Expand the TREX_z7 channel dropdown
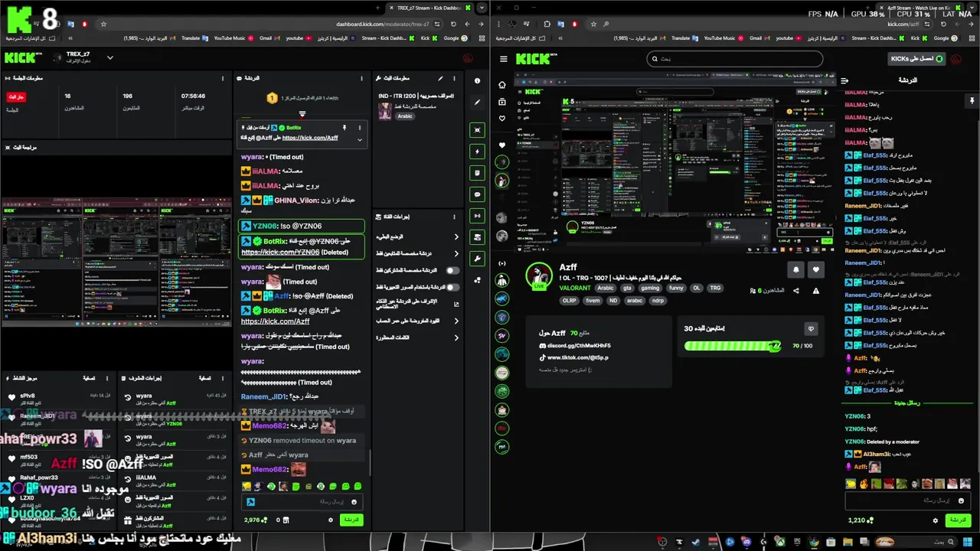This screenshot has height=551, width=980. tap(109, 57)
